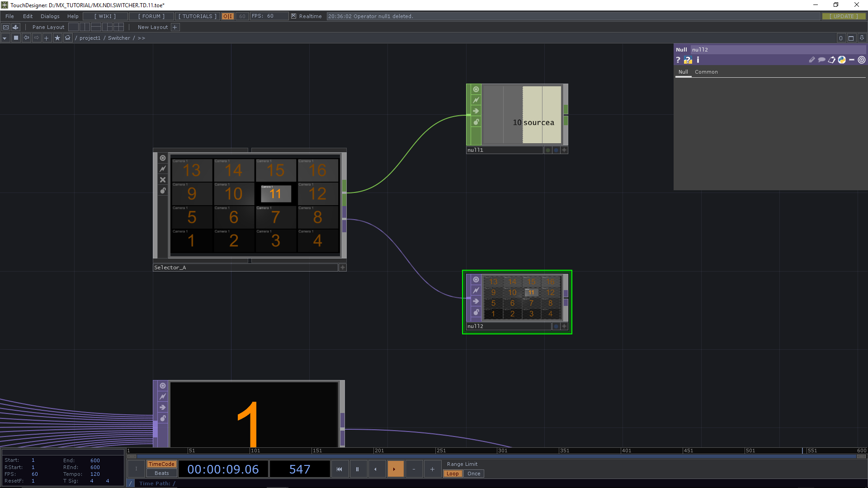The image size is (868, 488).
Task: Select the top/bottom split pane layout
Action: tap(96, 27)
